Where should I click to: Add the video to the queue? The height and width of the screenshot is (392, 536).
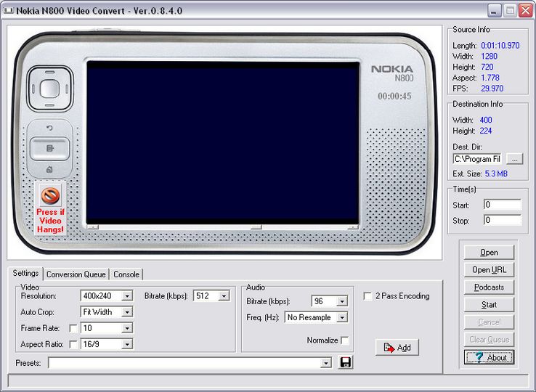397,348
